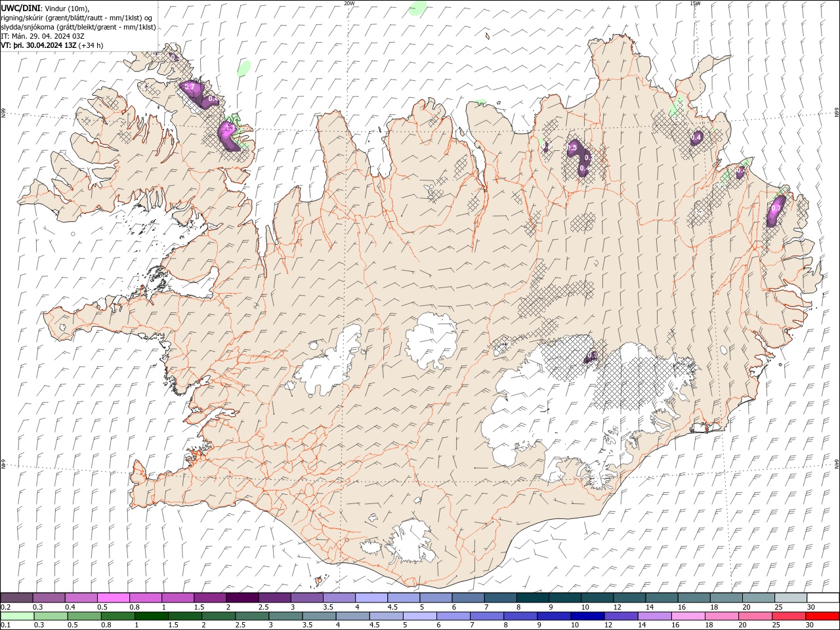The width and height of the screenshot is (840, 630).
Task: Pick the snow legend swatch labeled 1
Action: point(178,597)
